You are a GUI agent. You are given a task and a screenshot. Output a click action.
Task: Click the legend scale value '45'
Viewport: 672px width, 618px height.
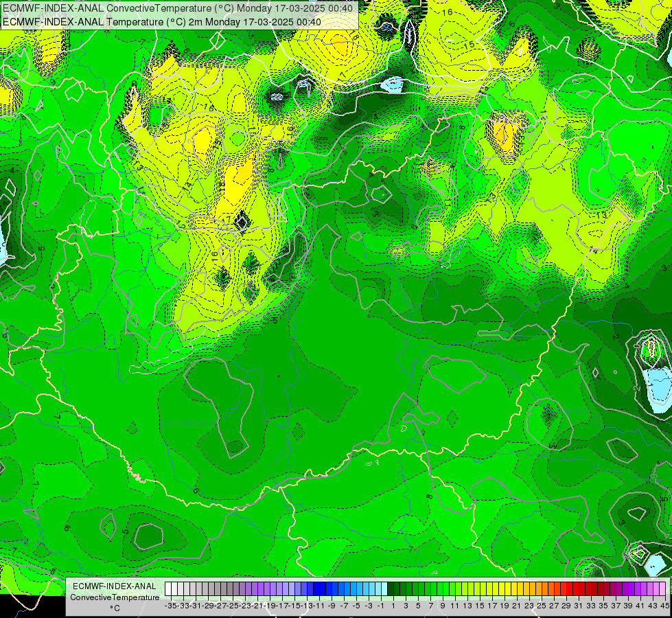(664, 606)
